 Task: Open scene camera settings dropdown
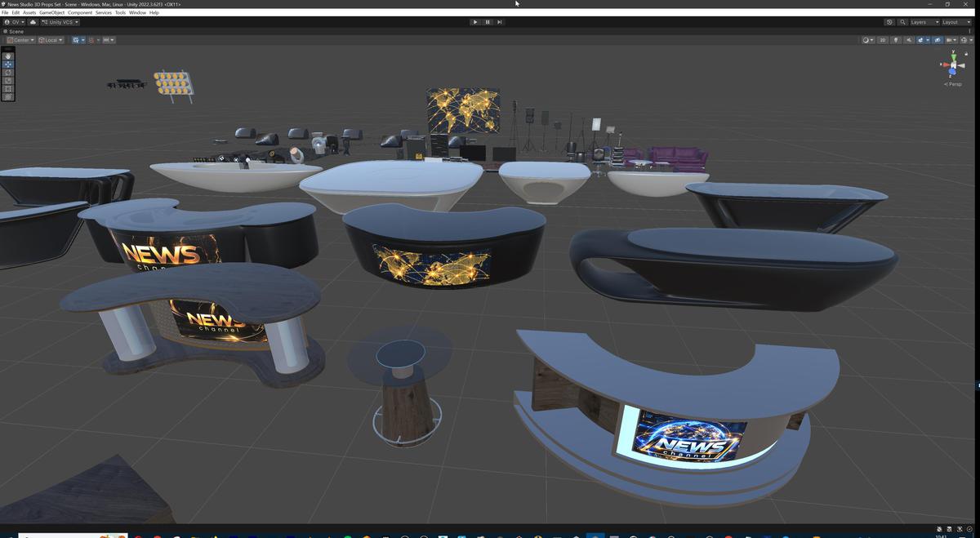951,40
